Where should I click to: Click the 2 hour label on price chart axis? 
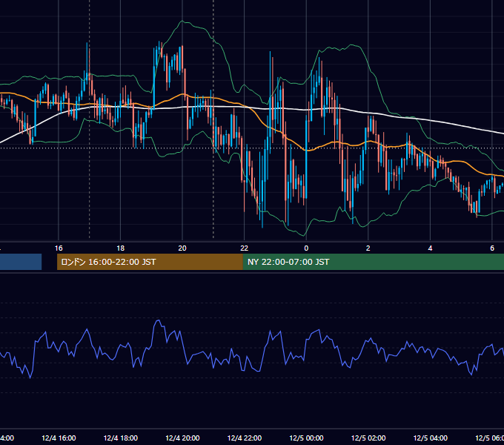point(368,248)
